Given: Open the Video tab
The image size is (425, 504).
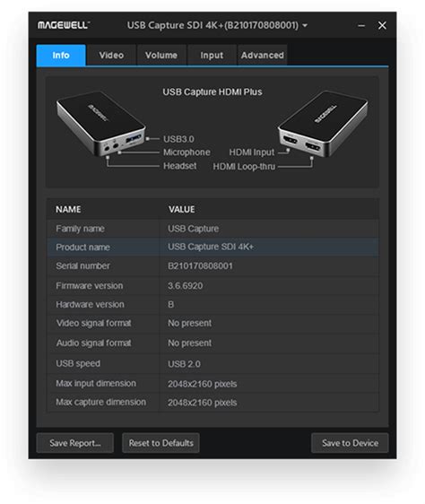Looking at the screenshot, I should click(111, 56).
